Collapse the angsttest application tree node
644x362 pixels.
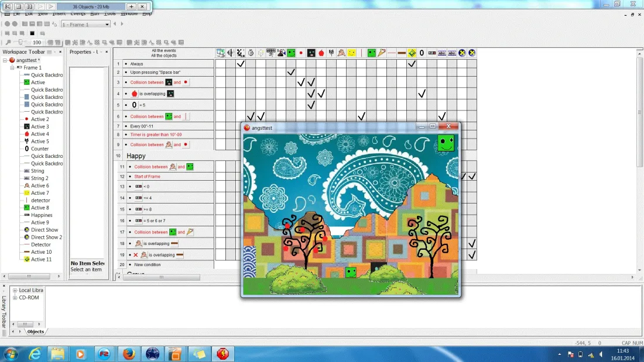coord(5,60)
